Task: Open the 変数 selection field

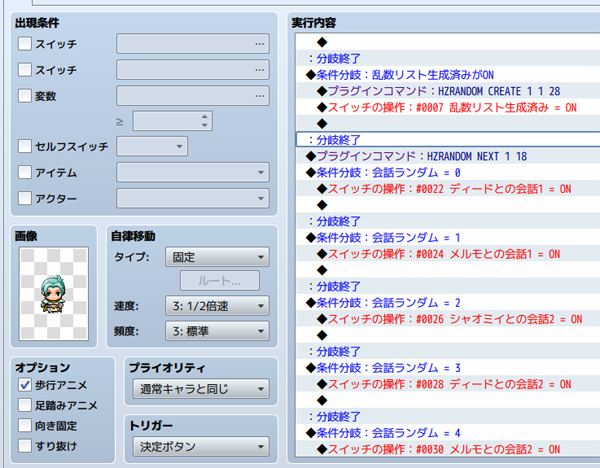Action: point(193,96)
